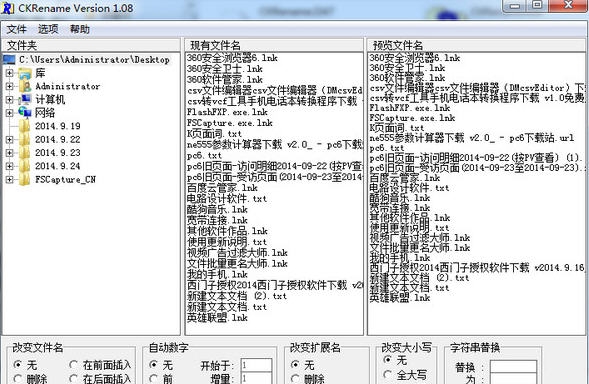
Task: Select 在后面插入 option
Action: tap(100, 378)
